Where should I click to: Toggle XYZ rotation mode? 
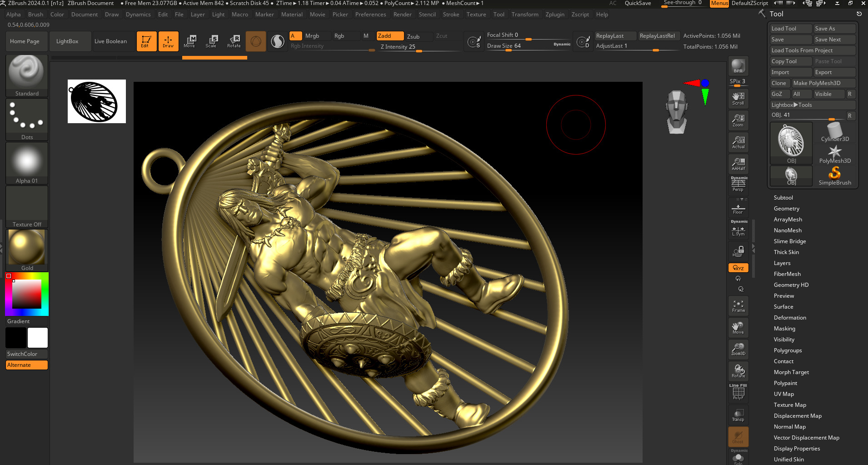[x=738, y=268]
